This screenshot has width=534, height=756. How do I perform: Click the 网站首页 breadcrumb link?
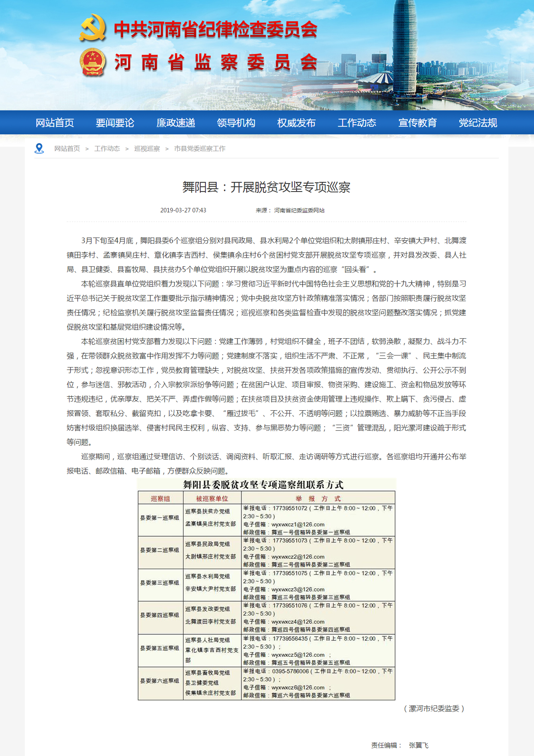67,148
